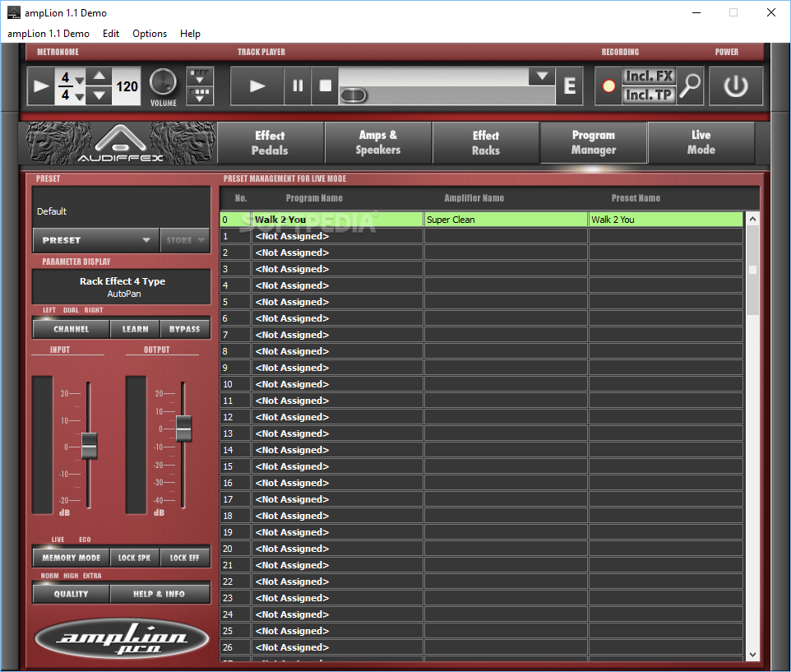The width and height of the screenshot is (791, 672).
Task: Click the track player E button
Action: (x=570, y=86)
